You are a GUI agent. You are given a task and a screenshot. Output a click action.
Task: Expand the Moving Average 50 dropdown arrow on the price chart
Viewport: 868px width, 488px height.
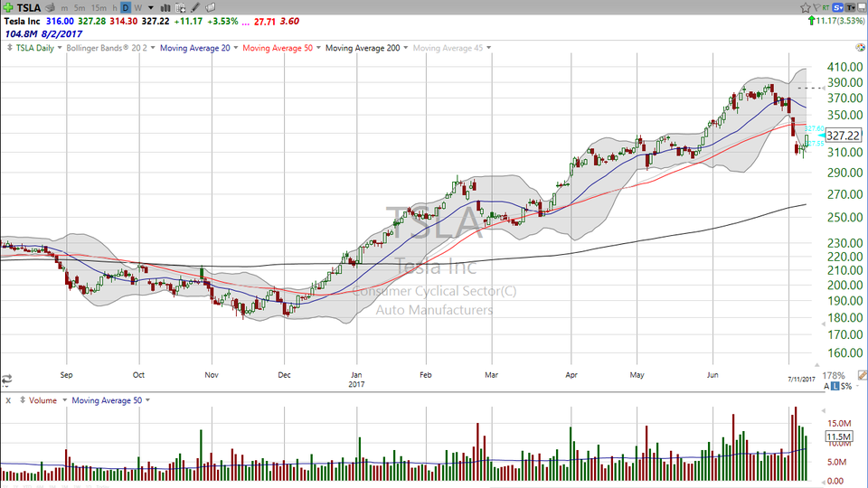pyautogui.click(x=318, y=48)
